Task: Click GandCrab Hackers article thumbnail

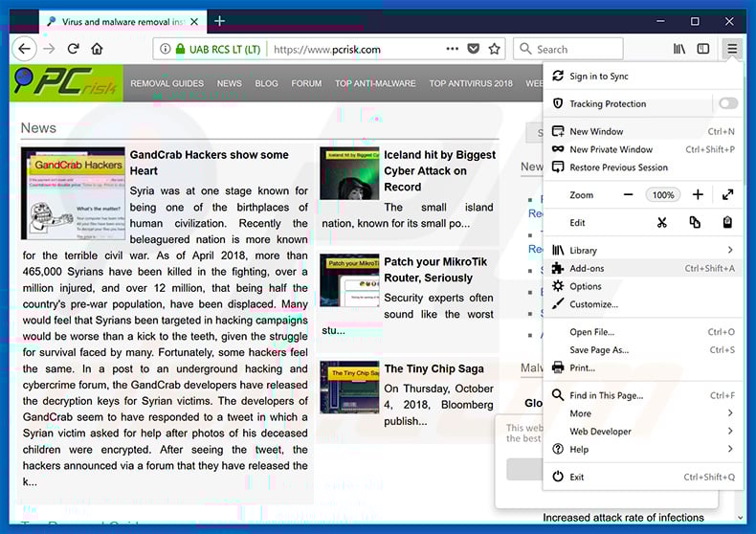Action: pyautogui.click(x=73, y=193)
